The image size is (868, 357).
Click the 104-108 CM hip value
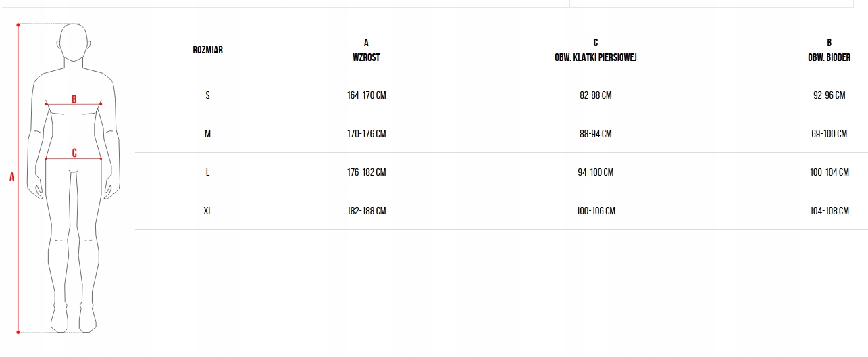pyautogui.click(x=829, y=211)
